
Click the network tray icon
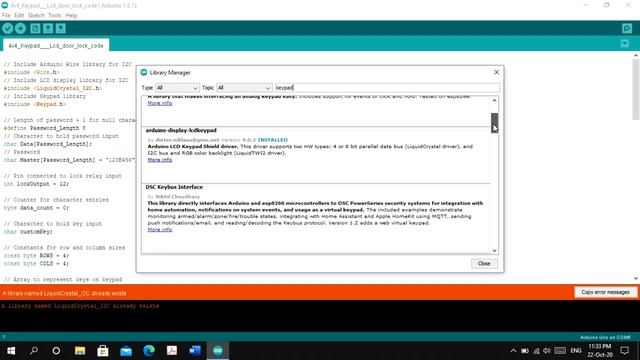point(536,351)
